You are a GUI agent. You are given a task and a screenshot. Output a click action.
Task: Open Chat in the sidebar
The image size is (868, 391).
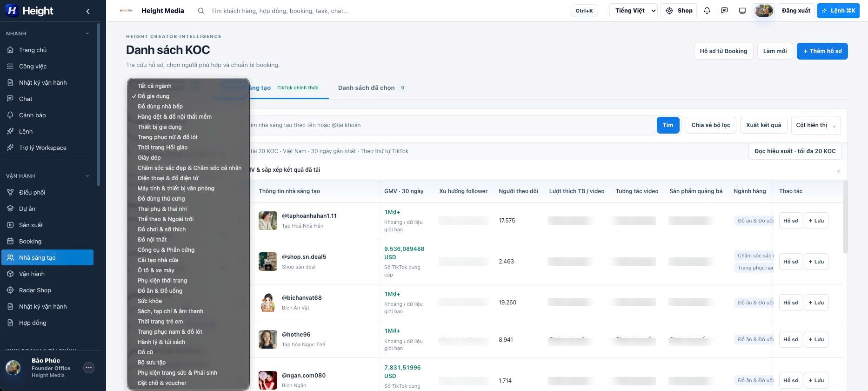(x=47, y=99)
